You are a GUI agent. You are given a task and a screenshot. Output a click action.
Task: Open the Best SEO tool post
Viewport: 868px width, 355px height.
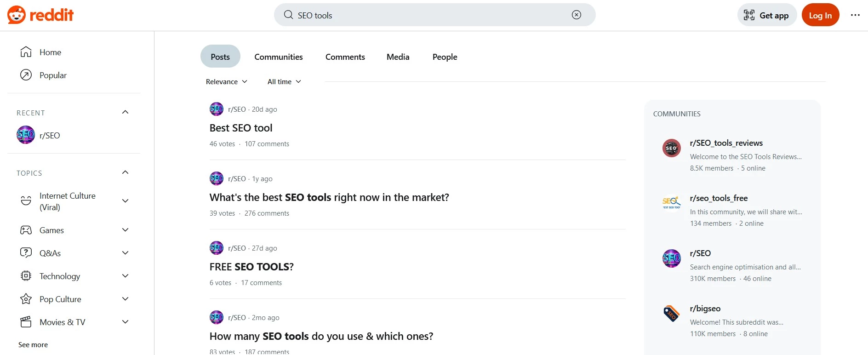(241, 128)
